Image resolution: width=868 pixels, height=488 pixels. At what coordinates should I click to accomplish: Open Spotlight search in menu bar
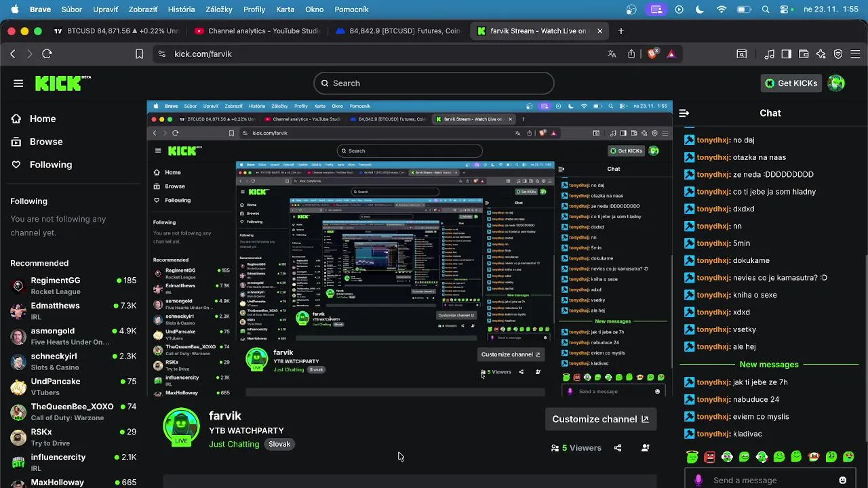[x=766, y=9]
